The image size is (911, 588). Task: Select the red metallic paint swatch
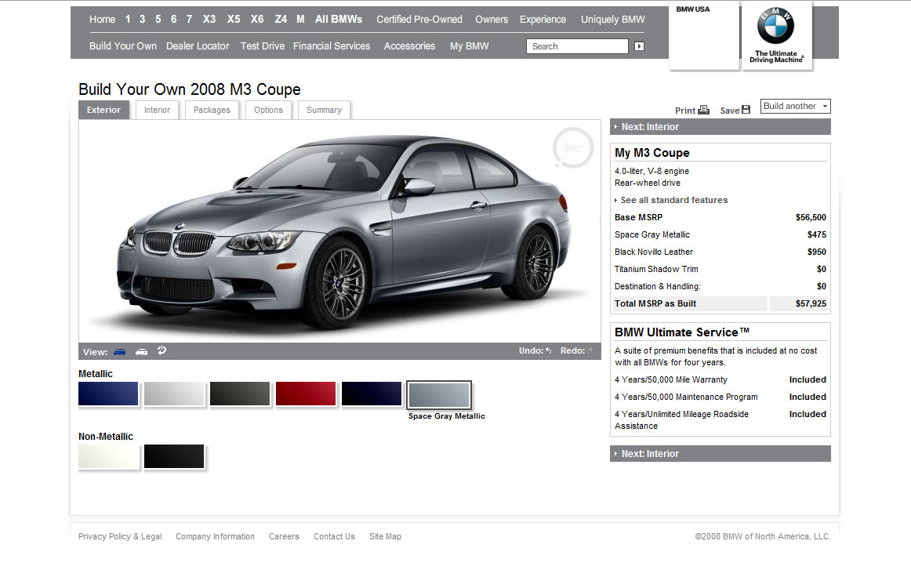tap(306, 394)
